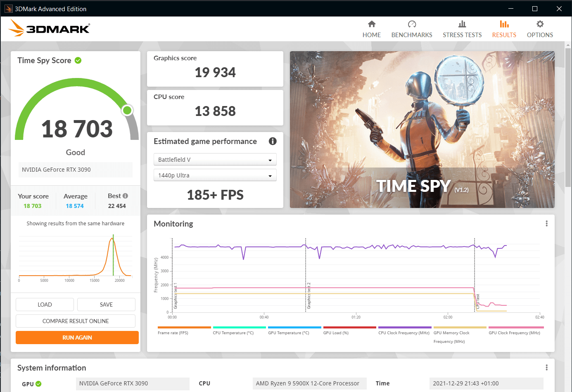Click the RUN AGAIN button
The image size is (572, 392).
(x=77, y=338)
